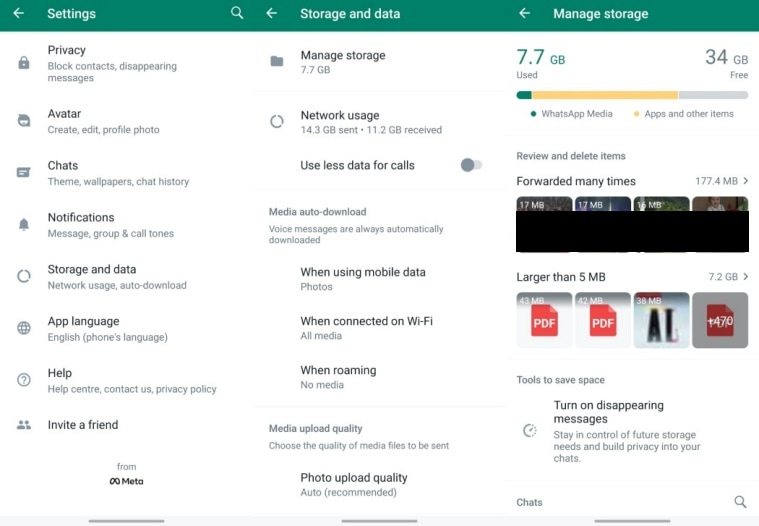The image size is (759, 526).
Task: Tap the Storage and data circle icon in Settings
Action: [24, 276]
